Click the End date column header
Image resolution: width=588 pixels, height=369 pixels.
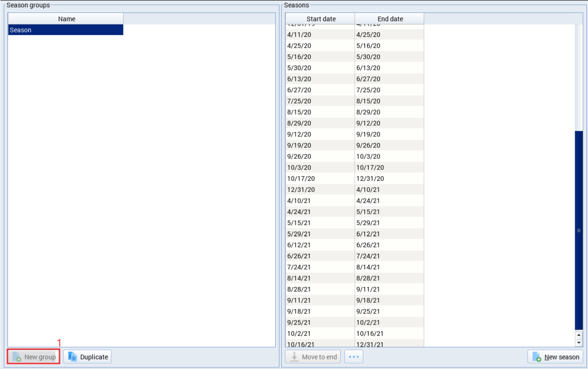pyautogui.click(x=390, y=19)
